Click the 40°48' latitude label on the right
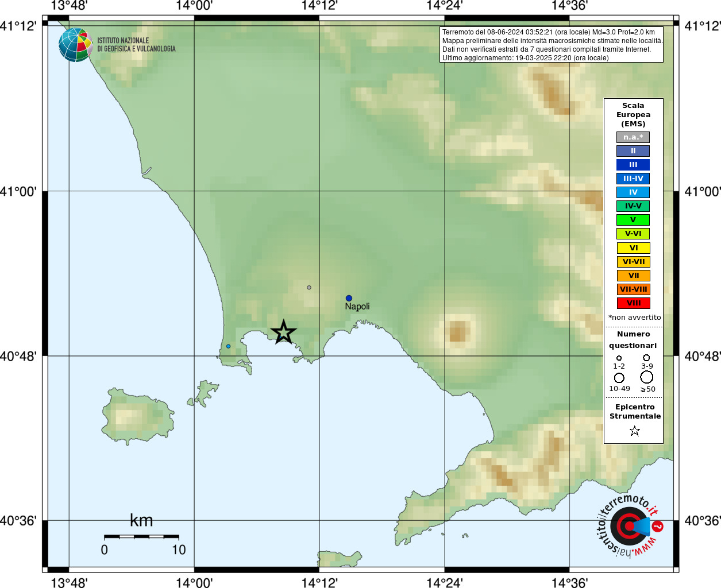721x588 pixels. pos(702,357)
